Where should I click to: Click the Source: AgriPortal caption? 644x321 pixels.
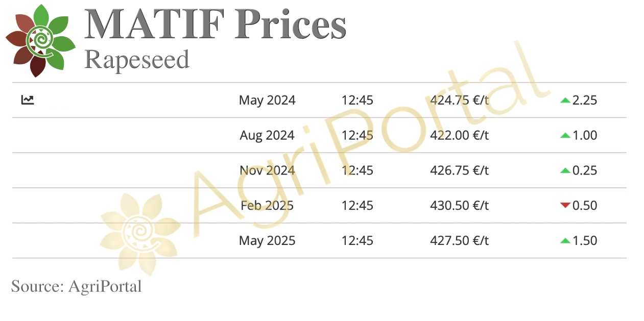[77, 286]
